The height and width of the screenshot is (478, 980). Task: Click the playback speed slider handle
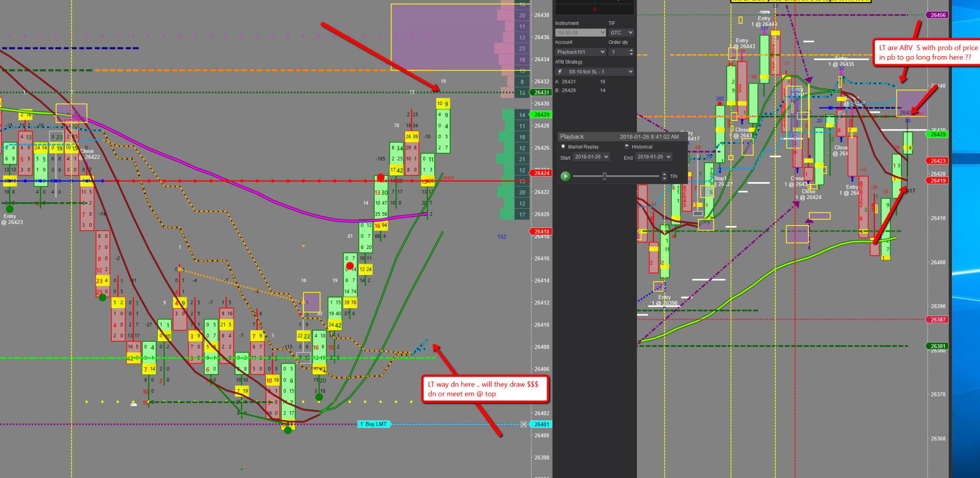tap(605, 176)
